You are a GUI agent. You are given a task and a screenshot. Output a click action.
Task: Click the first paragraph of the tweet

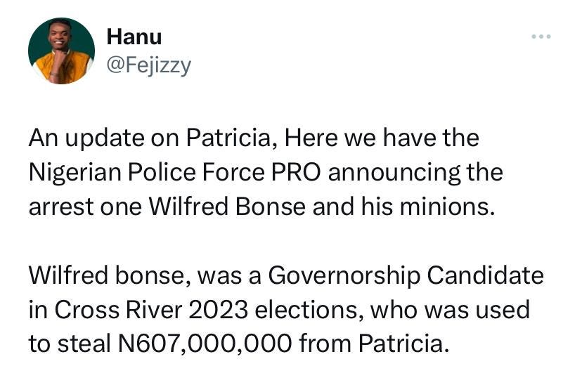[266, 171]
